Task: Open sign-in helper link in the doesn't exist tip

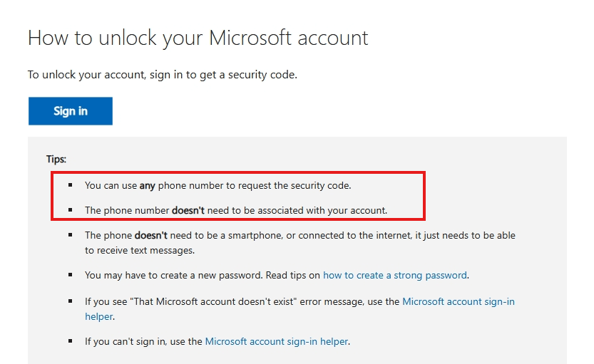Action: (x=459, y=301)
